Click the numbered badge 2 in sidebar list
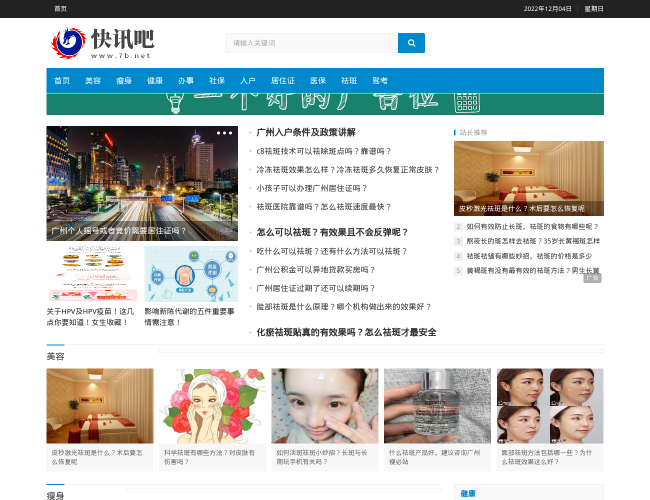The height and width of the screenshot is (500, 650). click(458, 227)
